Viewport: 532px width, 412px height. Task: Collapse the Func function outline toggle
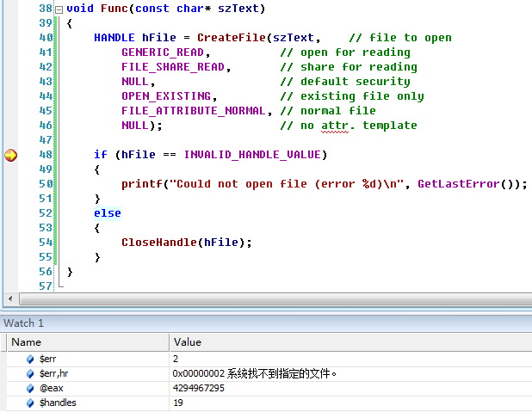point(59,9)
